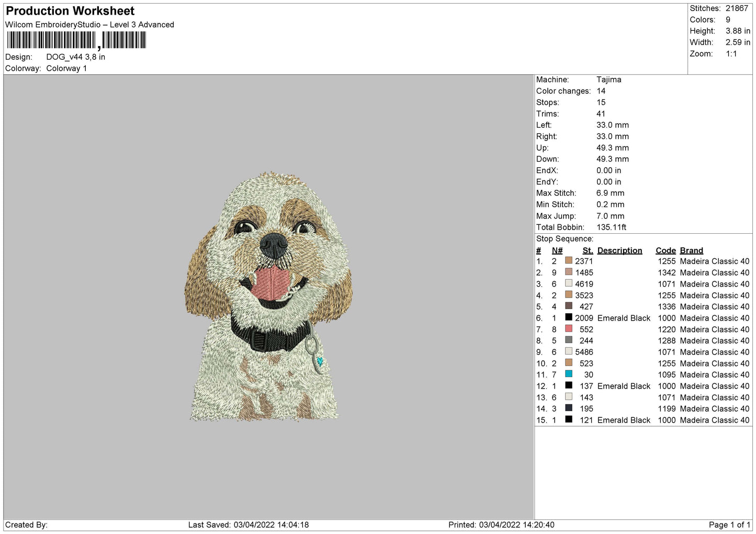756x534 pixels.
Task: Click the Colors value 9
Action: click(x=728, y=20)
